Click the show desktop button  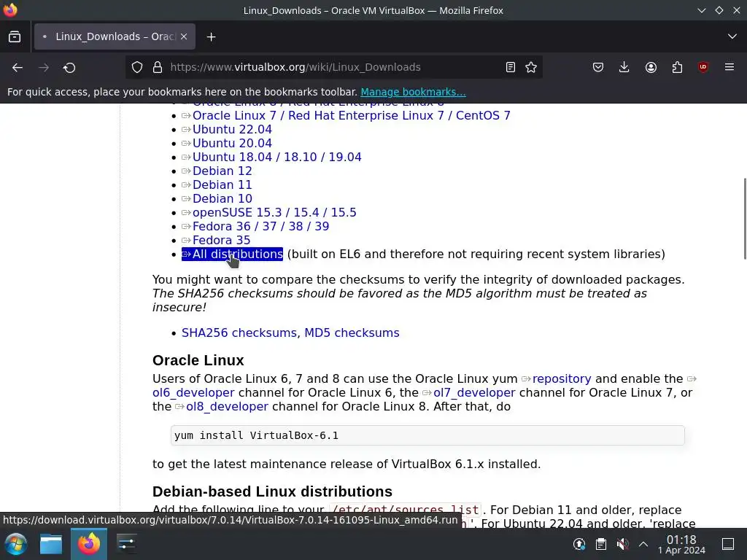point(728,544)
